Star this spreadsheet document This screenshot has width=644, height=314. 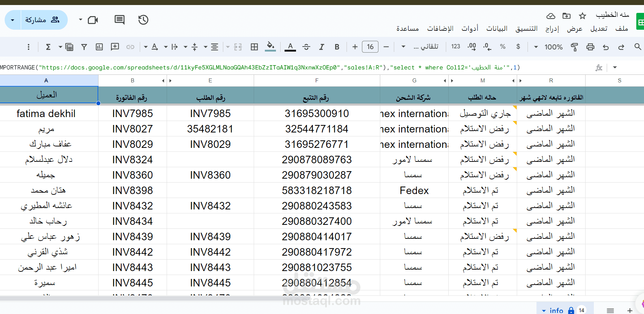click(582, 16)
